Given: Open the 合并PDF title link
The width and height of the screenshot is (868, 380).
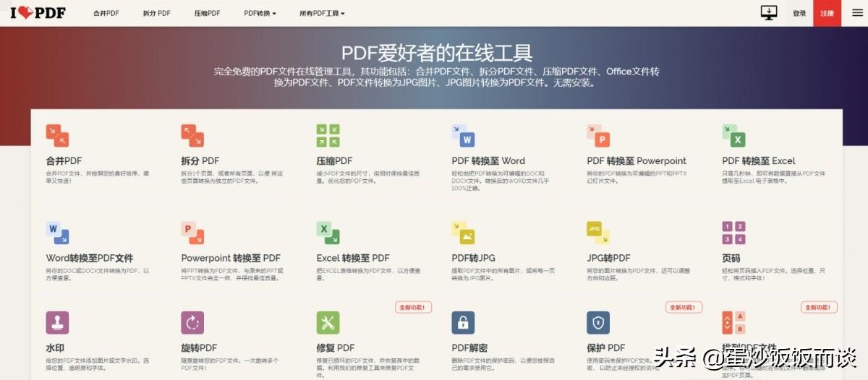Looking at the screenshot, I should (64, 160).
